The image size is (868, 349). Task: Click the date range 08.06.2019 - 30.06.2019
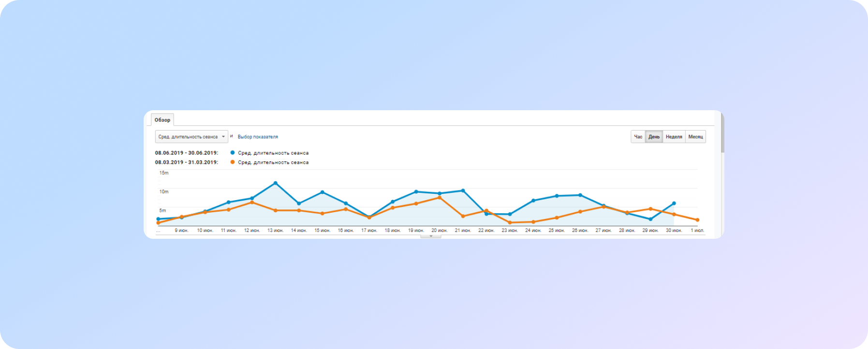click(186, 153)
